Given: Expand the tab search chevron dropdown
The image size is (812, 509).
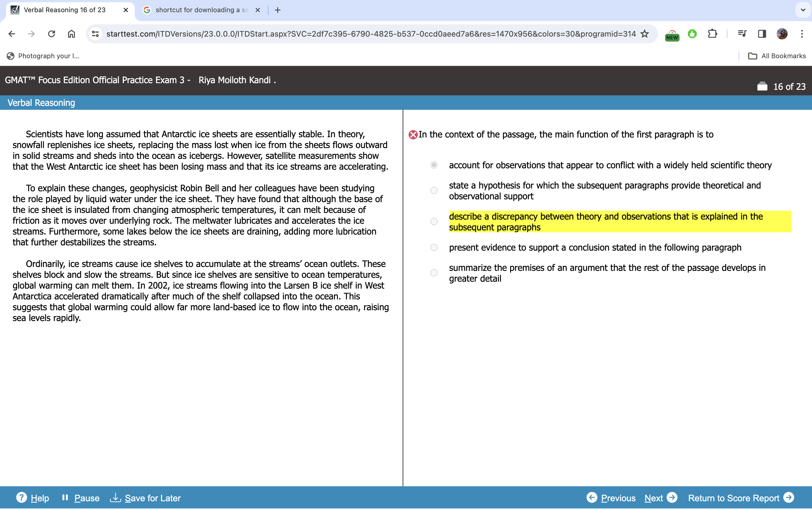Looking at the screenshot, I should pyautogui.click(x=803, y=10).
